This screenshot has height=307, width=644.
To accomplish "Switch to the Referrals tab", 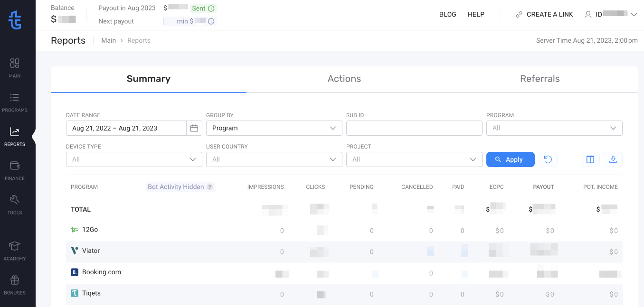I will pyautogui.click(x=540, y=79).
